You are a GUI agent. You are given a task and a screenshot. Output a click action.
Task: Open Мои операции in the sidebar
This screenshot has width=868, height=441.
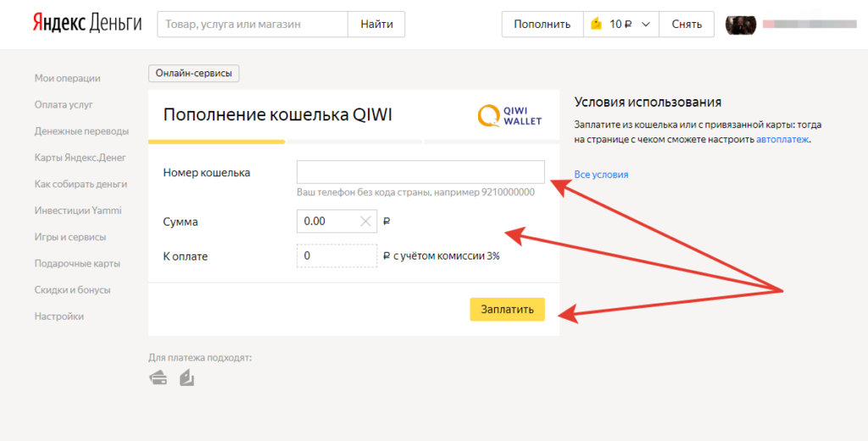68,78
